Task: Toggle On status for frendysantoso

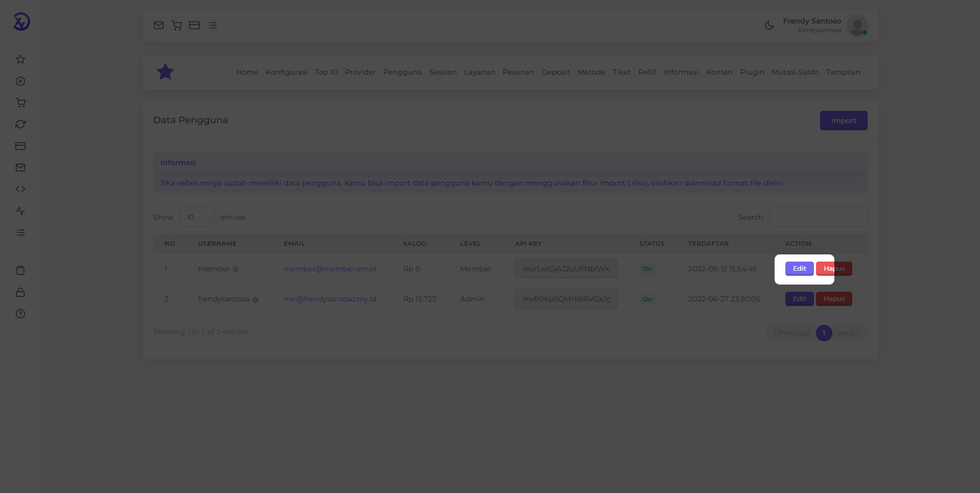Action: point(647,299)
